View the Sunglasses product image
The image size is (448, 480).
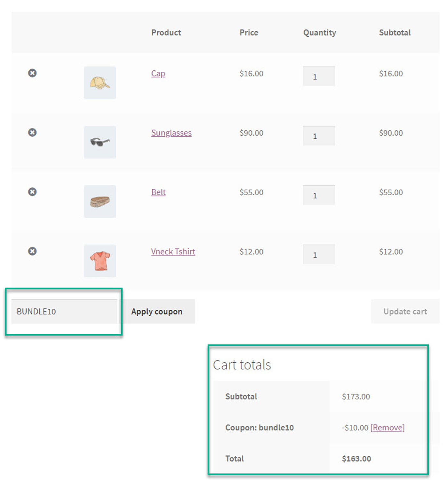click(x=100, y=142)
